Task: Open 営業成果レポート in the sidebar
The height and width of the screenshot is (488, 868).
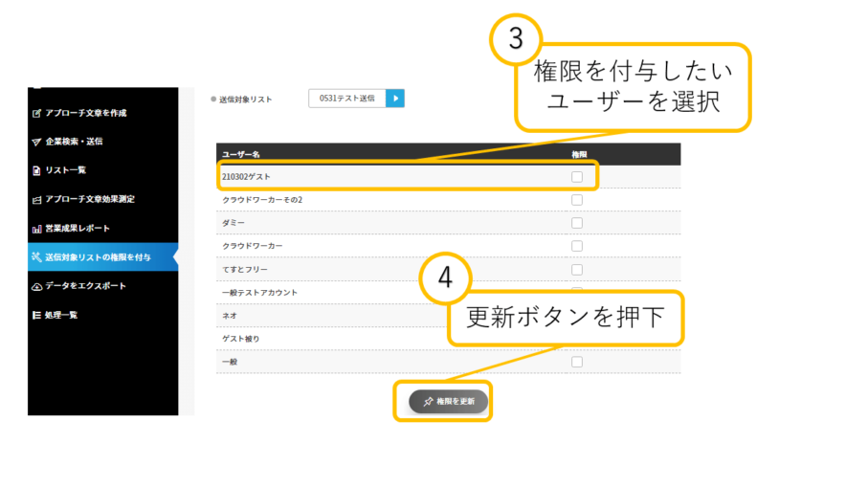Action: point(78,229)
